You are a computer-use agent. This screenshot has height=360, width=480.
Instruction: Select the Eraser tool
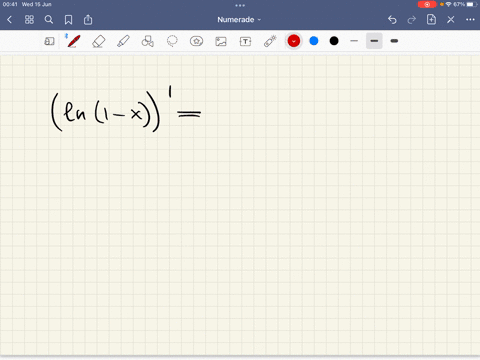(x=99, y=41)
